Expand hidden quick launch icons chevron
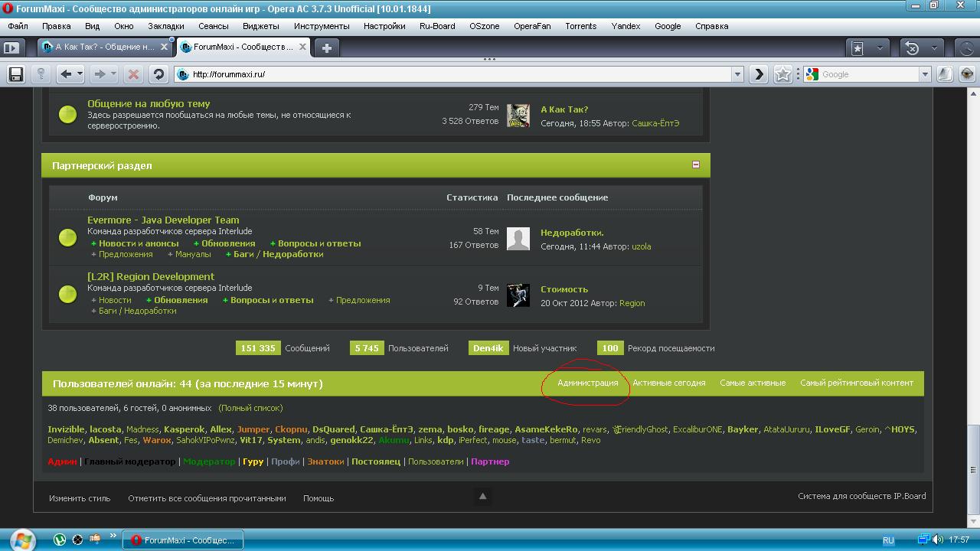Viewport: 980px width, 551px height. pos(113,536)
